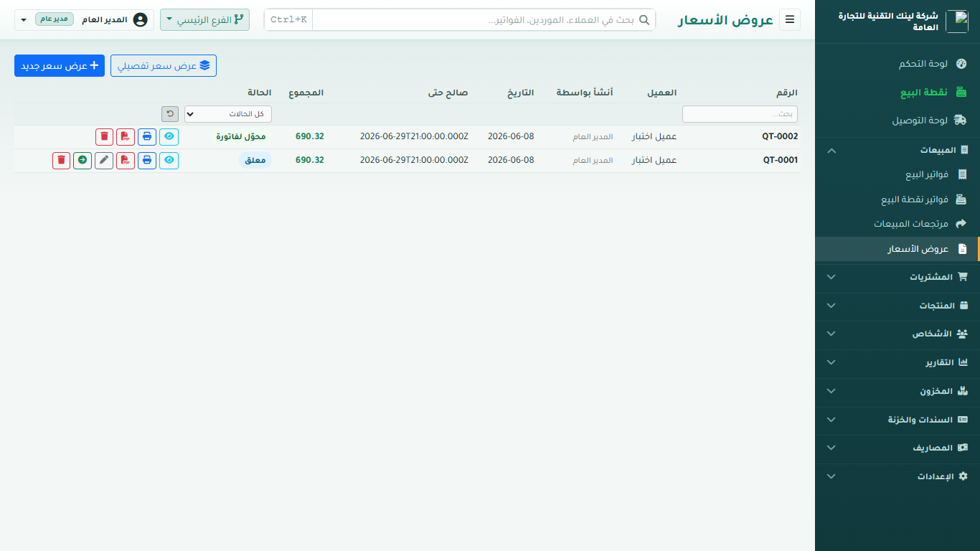Open لوحة التوصيل delivery board
This screenshot has height=551, width=980.
(x=897, y=121)
